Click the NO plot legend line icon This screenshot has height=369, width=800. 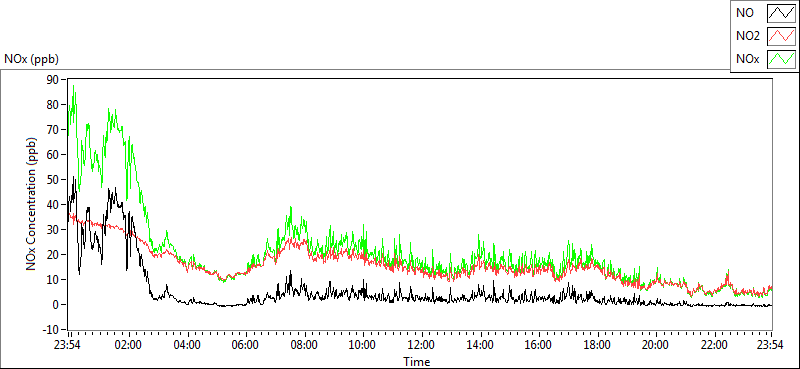click(x=781, y=14)
